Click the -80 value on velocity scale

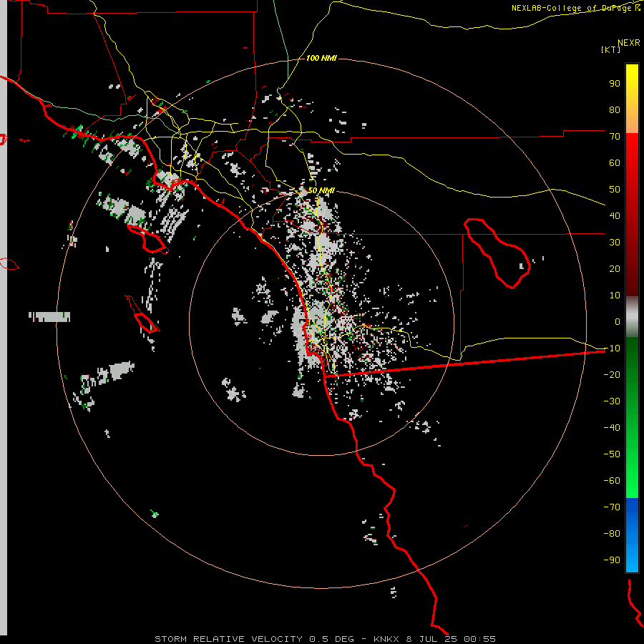tap(612, 534)
